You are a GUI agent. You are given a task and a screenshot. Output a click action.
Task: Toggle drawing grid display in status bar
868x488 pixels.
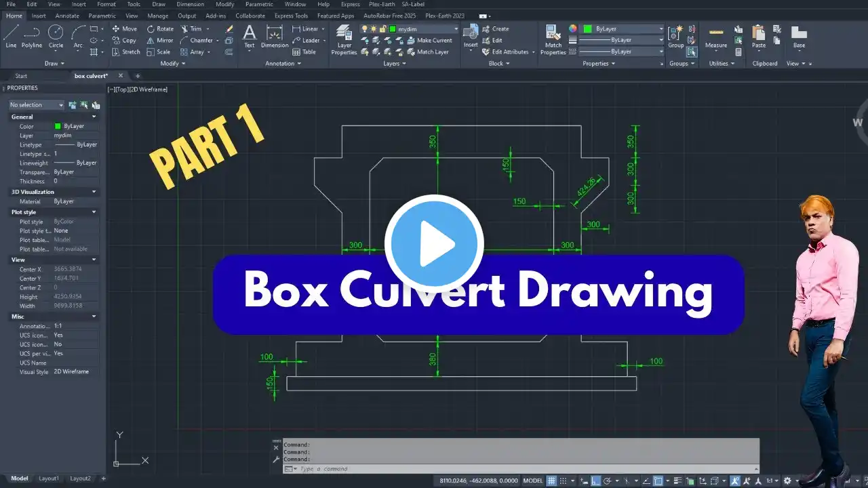point(552,481)
